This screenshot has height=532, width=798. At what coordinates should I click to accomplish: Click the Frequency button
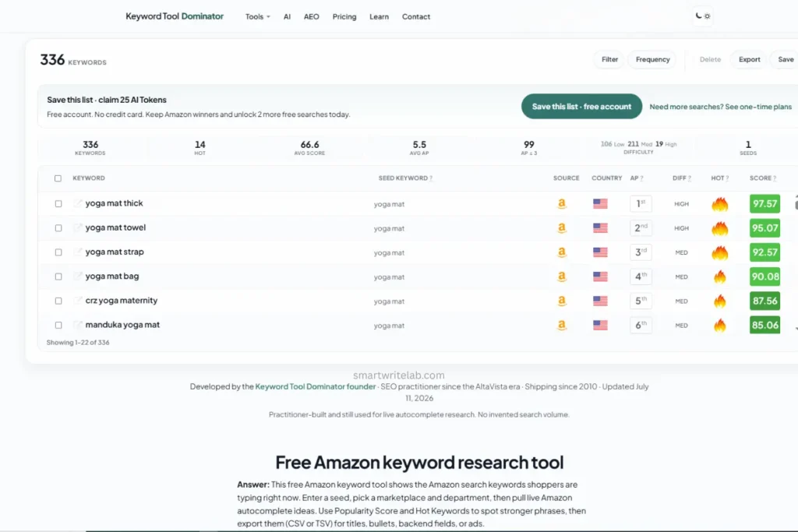(652, 59)
